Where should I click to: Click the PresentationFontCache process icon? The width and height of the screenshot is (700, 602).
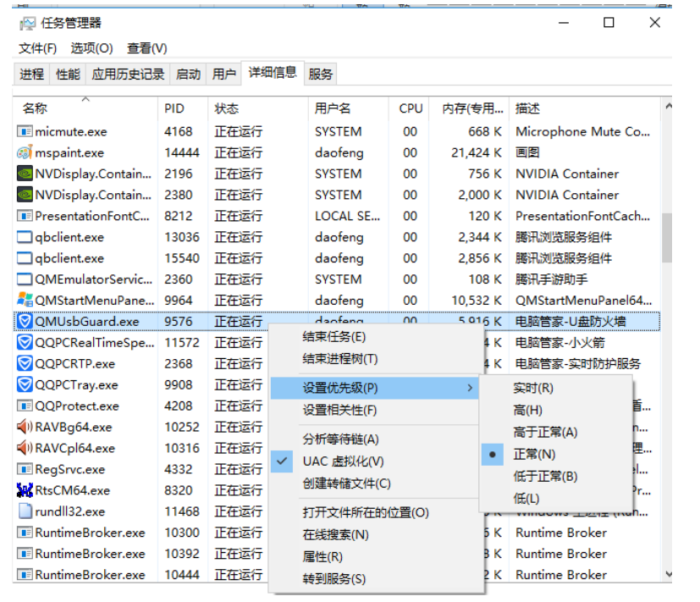coord(25,216)
